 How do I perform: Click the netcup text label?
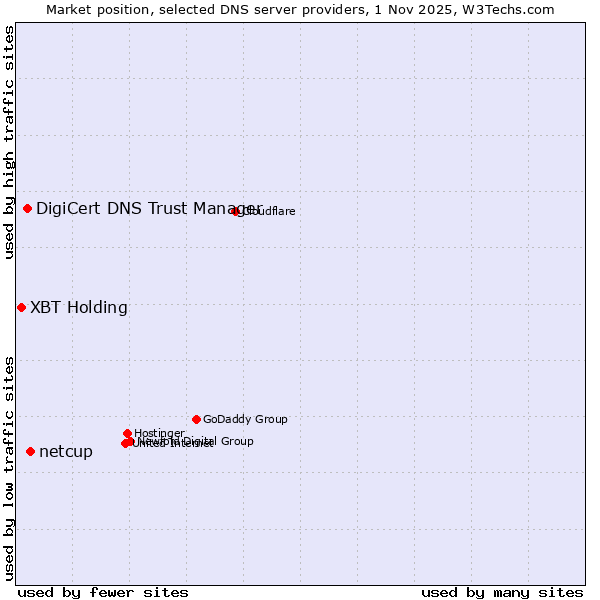[x=66, y=452]
